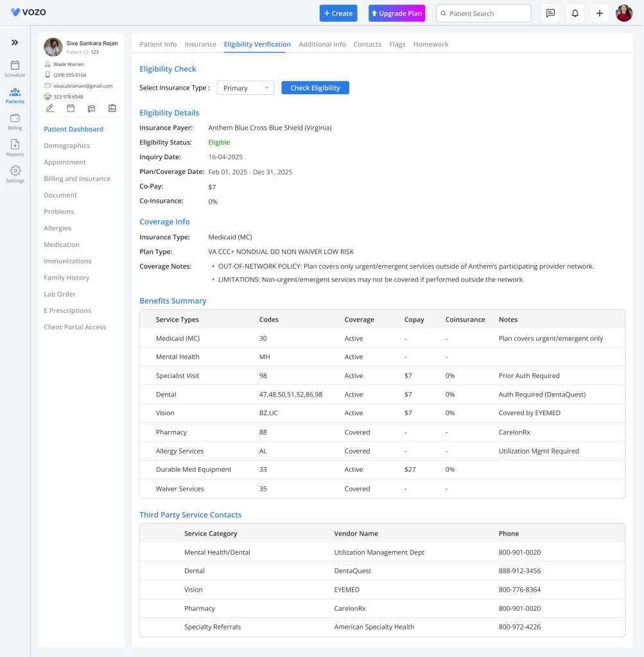Image resolution: width=644 pixels, height=657 pixels.
Task: Click the Waiver Services row label
Action: click(180, 489)
